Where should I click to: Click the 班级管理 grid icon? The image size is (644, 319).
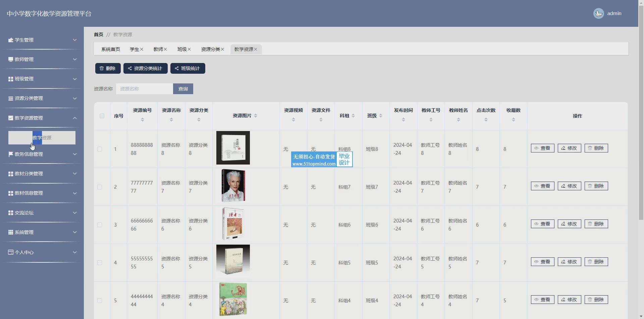[11, 79]
